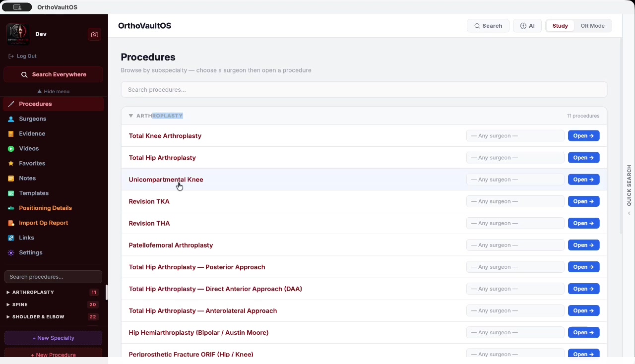Open the AI assistant button
This screenshot has width=635, height=364.
coord(527,26)
